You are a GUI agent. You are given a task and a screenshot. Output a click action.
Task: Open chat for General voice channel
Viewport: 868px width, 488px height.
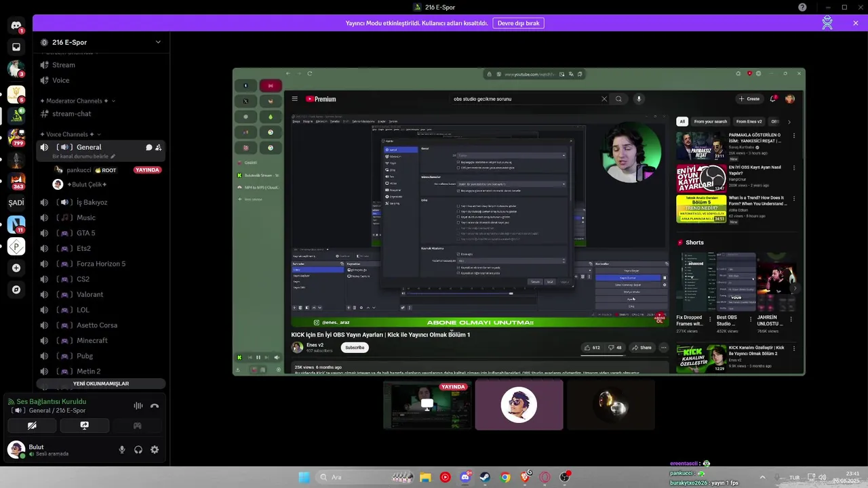pyautogui.click(x=149, y=147)
